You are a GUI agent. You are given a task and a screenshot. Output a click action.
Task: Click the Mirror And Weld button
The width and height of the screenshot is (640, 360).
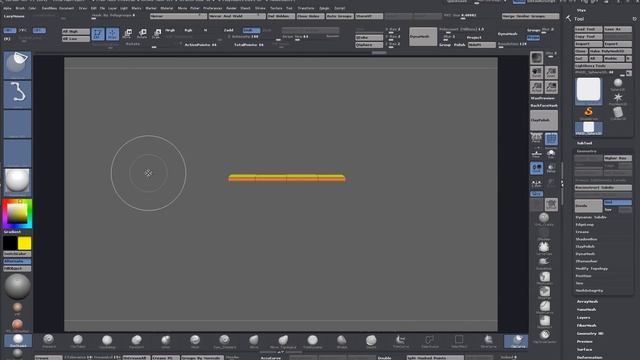pos(237,16)
